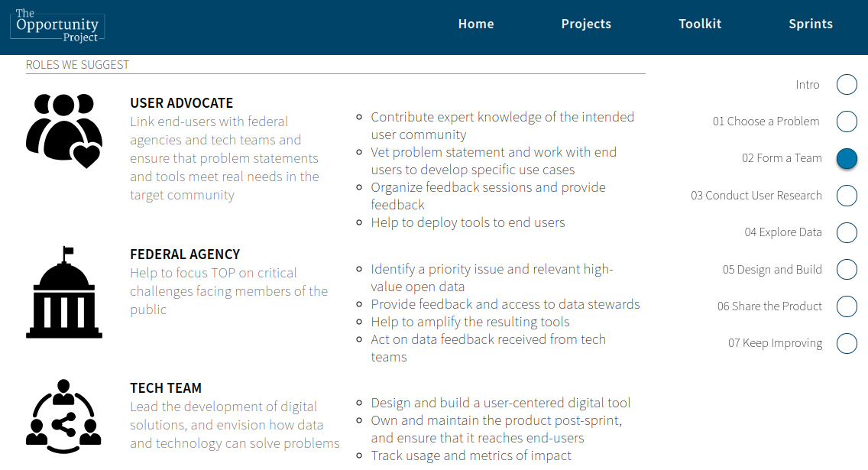868x470 pixels.
Task: Click the FEDERAL AGENCY heading
Action: click(x=185, y=254)
